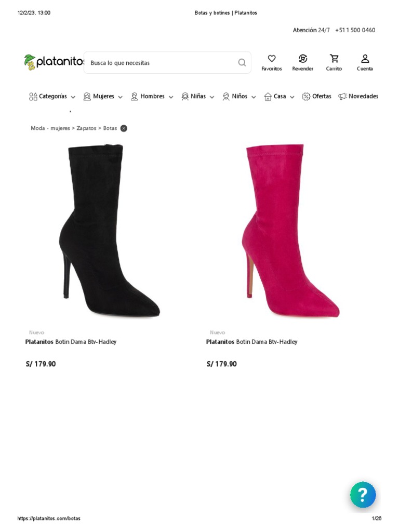
Task: Click the Zapatos breadcrumb link
Action: [86, 128]
